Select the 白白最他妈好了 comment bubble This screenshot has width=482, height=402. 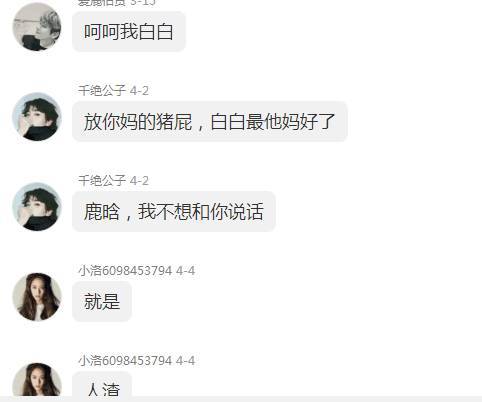(210, 122)
